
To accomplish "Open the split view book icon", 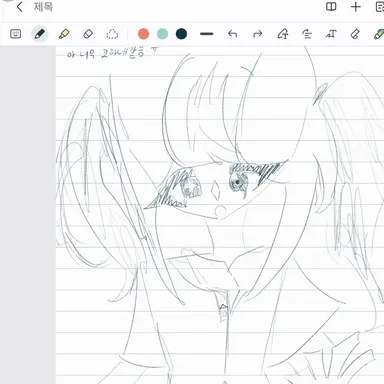I will point(331,7).
